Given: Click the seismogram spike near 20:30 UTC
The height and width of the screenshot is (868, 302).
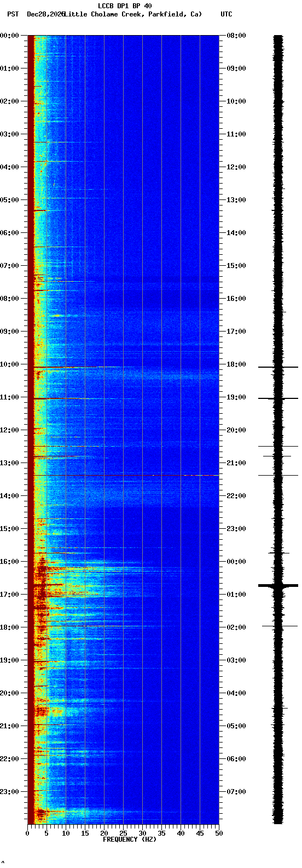Looking at the screenshot, I should (x=278, y=447).
